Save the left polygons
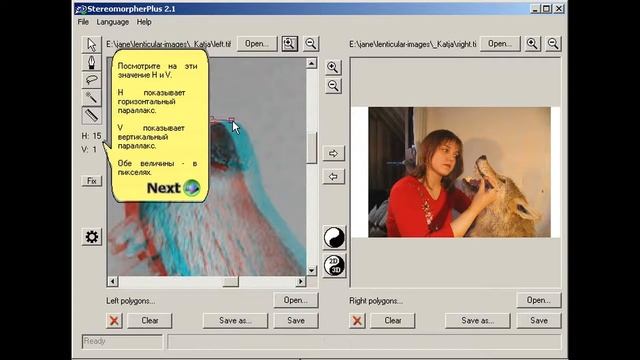640x360 pixels. 296,320
